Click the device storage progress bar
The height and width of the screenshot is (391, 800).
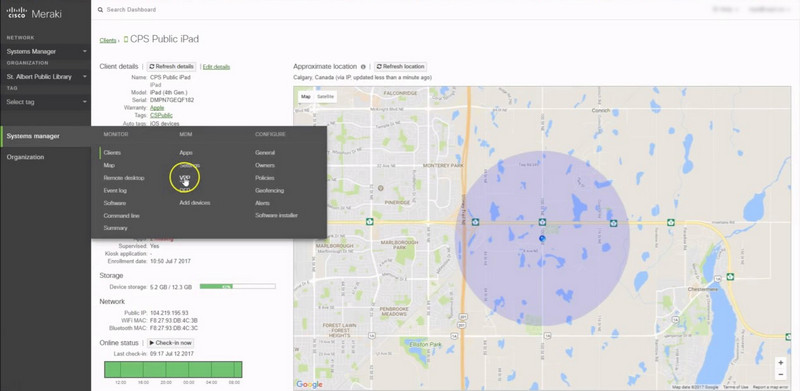coord(238,287)
